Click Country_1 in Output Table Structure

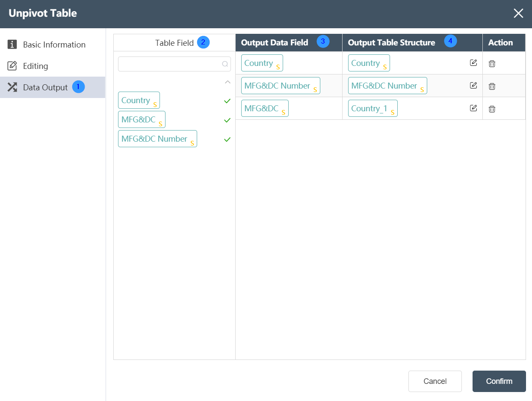(373, 108)
